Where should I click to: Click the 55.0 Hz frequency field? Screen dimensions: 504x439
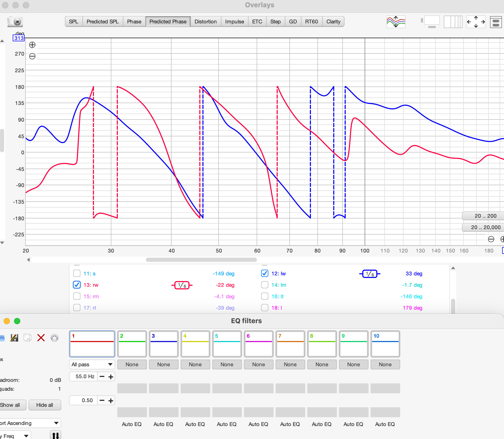[83, 377]
